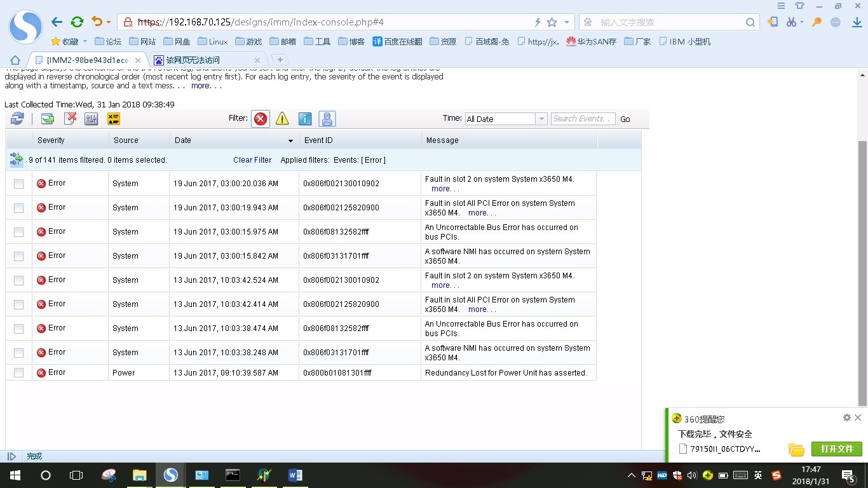Expand more link for 19 Jun slot 2 fault
This screenshot has height=488, width=868.
[x=445, y=189]
